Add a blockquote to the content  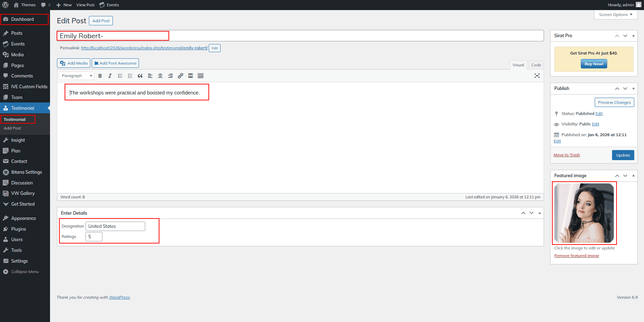[x=140, y=76]
